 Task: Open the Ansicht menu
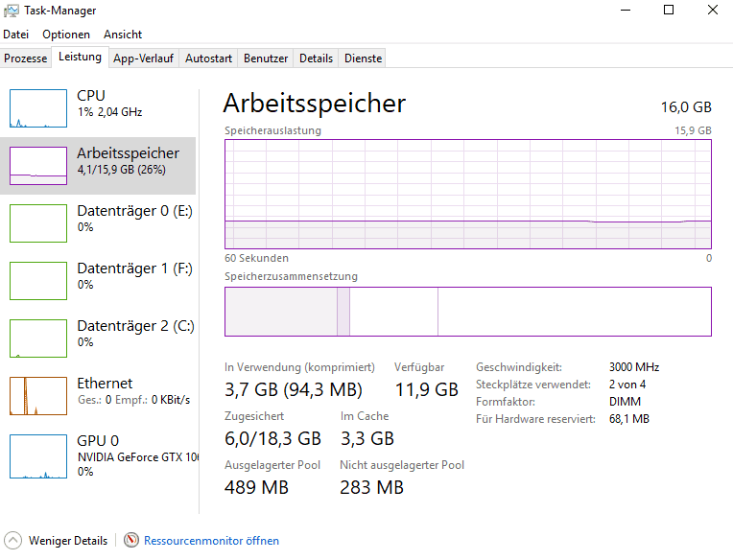pos(123,34)
